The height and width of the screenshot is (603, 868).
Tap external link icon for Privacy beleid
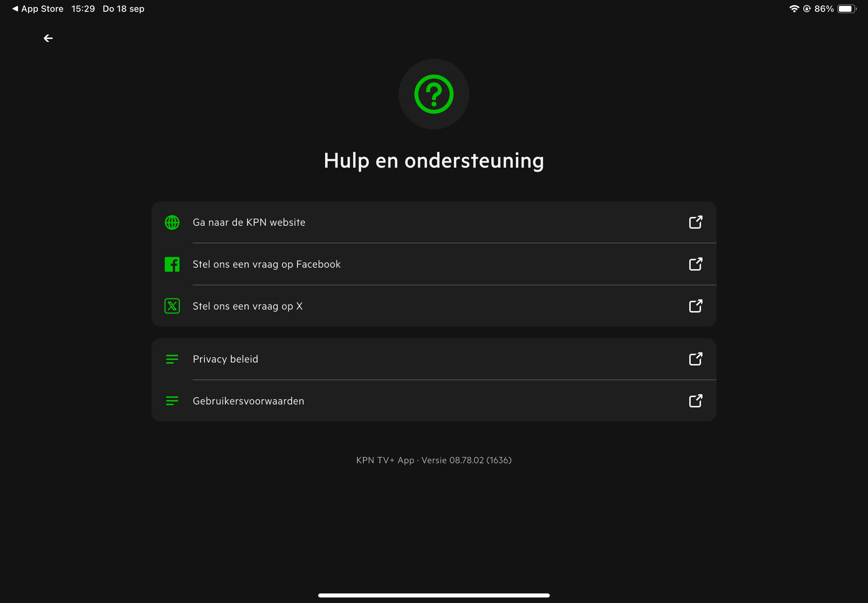(695, 359)
